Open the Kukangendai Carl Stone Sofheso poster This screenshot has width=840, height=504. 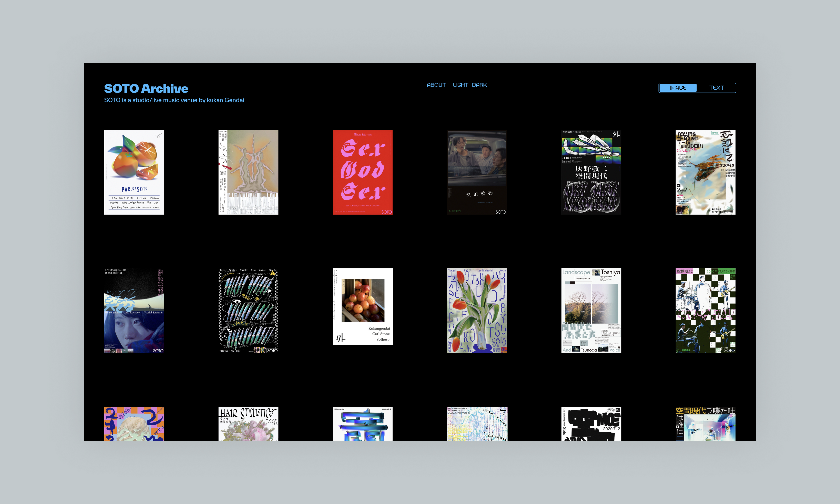[x=363, y=307]
